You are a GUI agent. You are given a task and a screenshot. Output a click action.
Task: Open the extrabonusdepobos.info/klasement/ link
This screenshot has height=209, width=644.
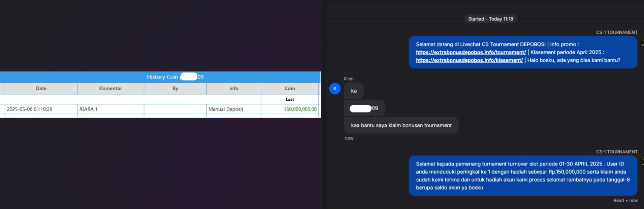click(x=469, y=60)
